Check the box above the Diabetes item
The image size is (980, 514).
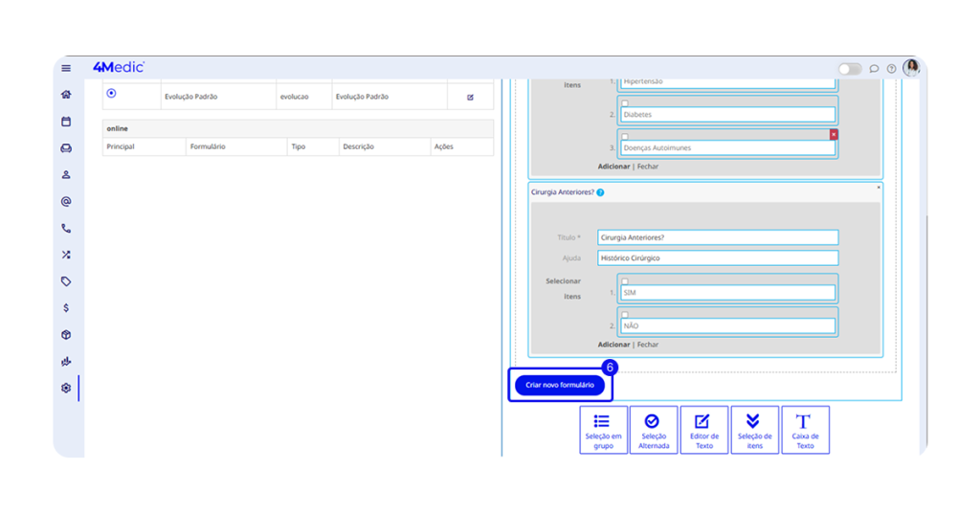click(625, 103)
